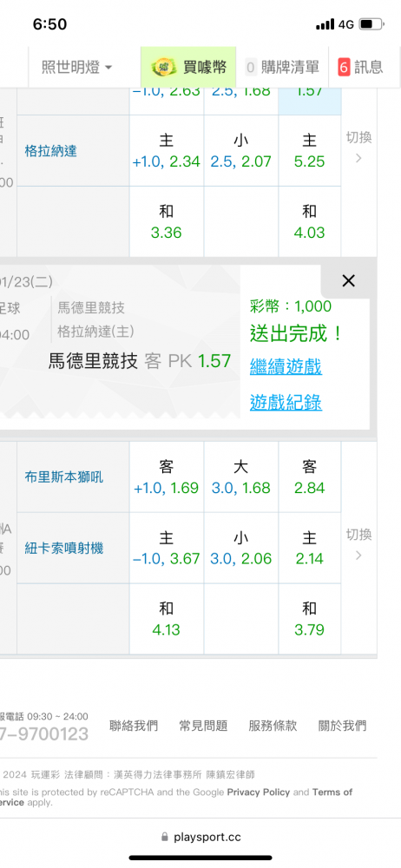401x868 pixels.
Task: Open the 購牌清單 cart
Action: pos(282,68)
